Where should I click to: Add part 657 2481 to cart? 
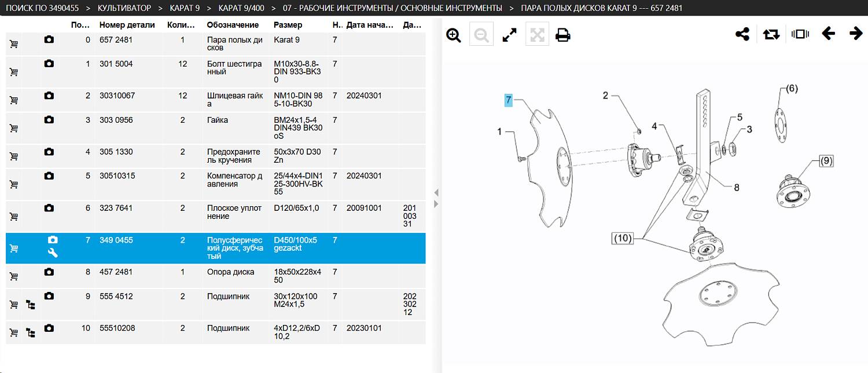14,44
